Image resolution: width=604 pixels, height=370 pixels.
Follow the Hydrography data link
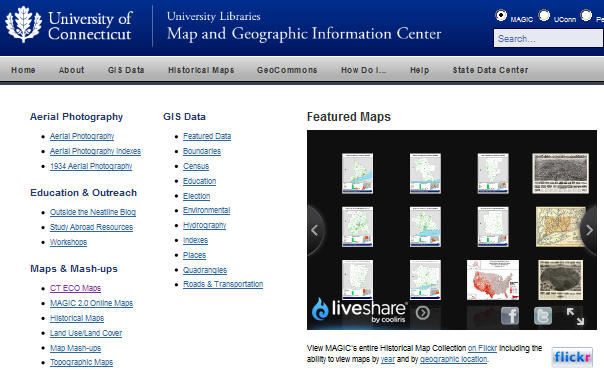click(205, 225)
